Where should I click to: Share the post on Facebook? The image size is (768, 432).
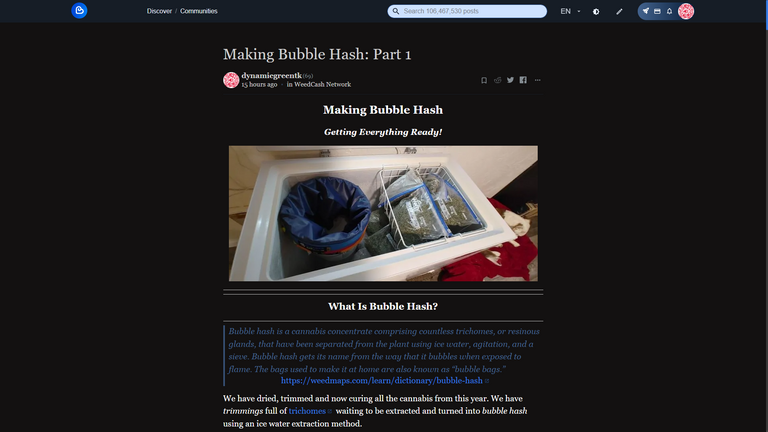click(523, 80)
